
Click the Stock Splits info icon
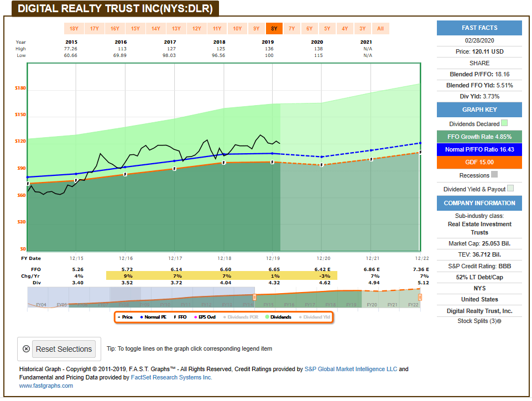tap(499, 321)
